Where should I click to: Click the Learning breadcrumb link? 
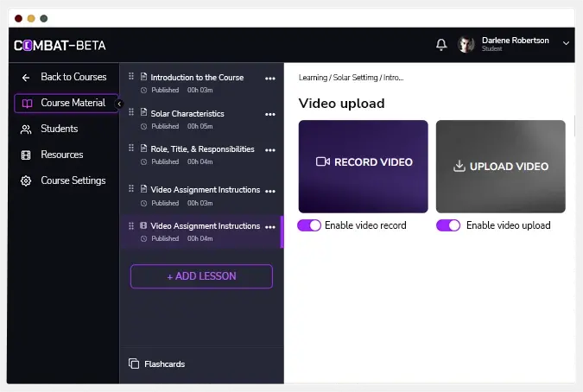click(x=313, y=78)
